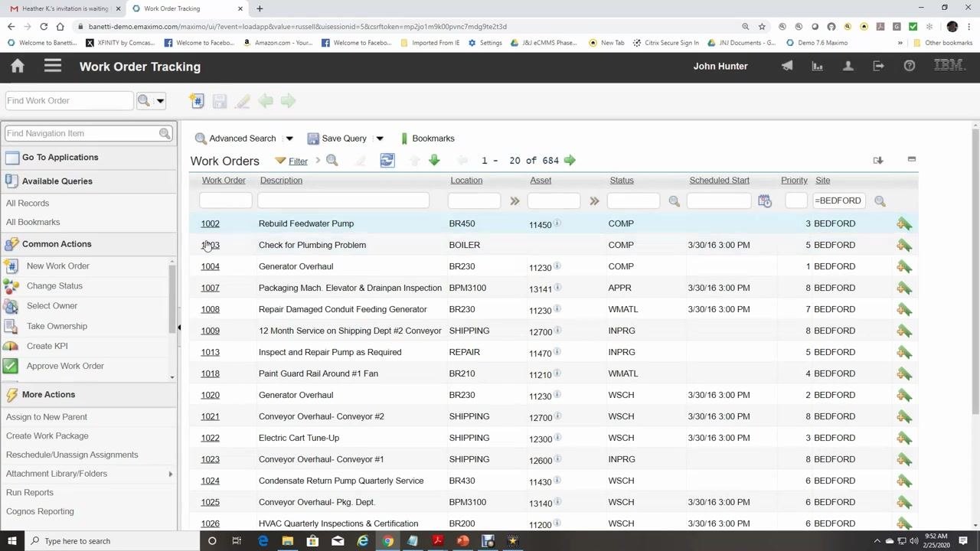Open dropdown beside Find Work Order search
Image resolution: width=980 pixels, height=551 pixels.
(x=160, y=101)
